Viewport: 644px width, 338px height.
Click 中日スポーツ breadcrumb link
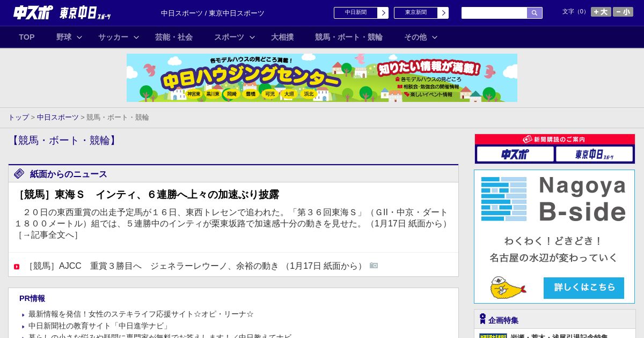click(x=58, y=117)
